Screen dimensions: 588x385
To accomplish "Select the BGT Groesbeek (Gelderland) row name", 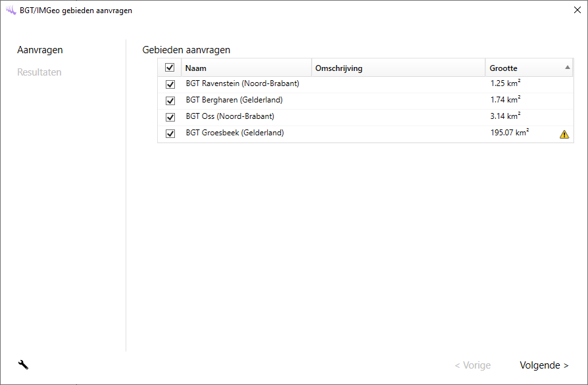I will pyautogui.click(x=234, y=133).
